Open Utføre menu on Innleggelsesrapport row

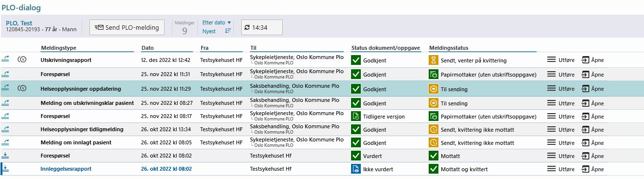[561, 169]
